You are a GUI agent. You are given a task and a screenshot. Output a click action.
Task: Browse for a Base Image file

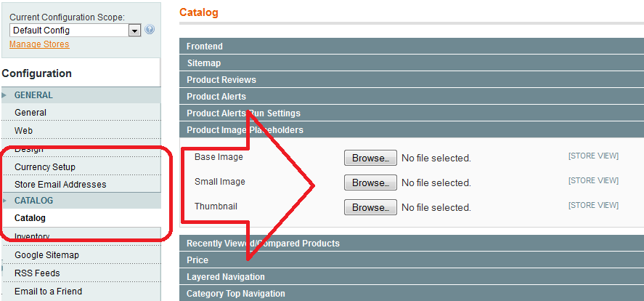coord(370,158)
